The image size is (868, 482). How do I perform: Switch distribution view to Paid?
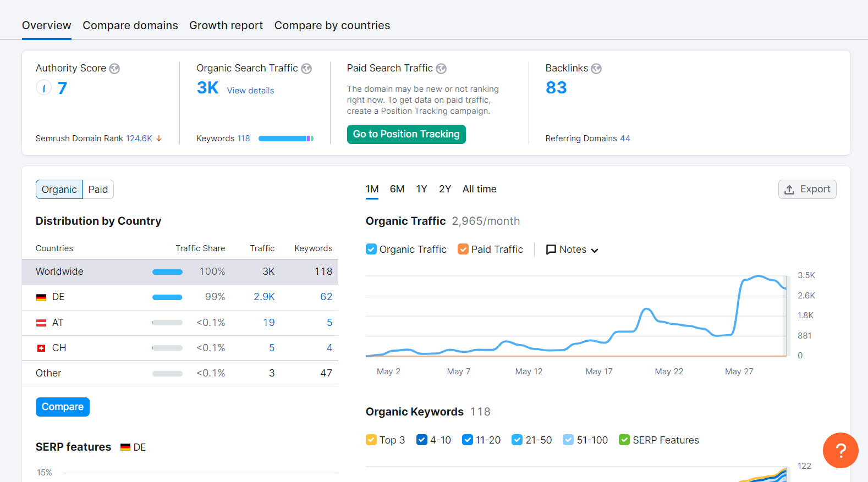98,190
